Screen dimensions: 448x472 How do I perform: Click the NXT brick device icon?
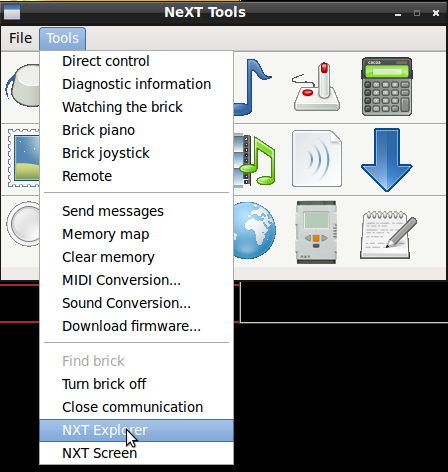(x=316, y=232)
